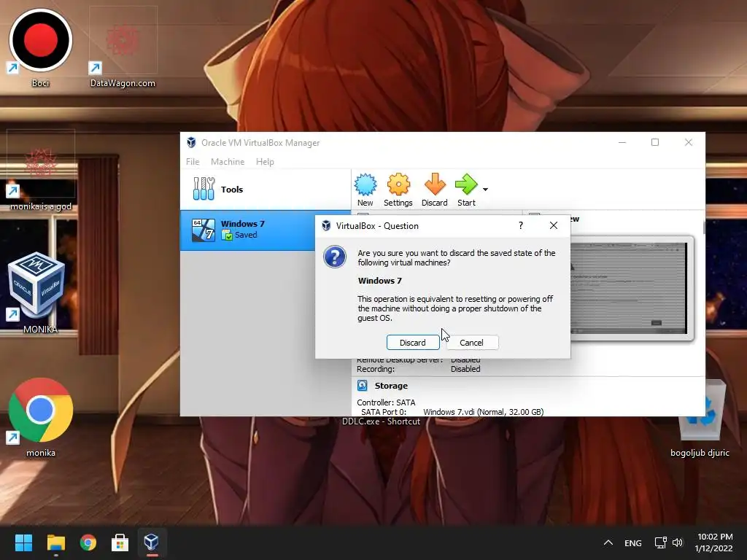Open the Machine menu

coord(228,162)
